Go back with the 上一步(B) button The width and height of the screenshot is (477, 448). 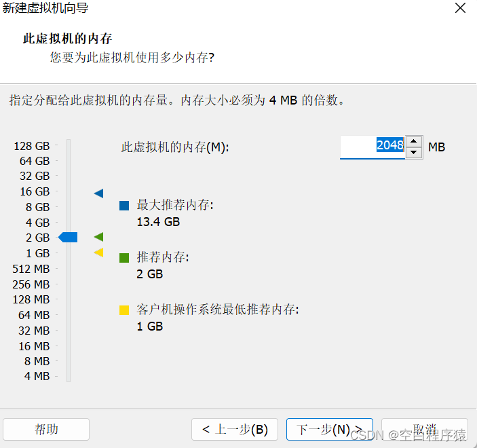235,429
